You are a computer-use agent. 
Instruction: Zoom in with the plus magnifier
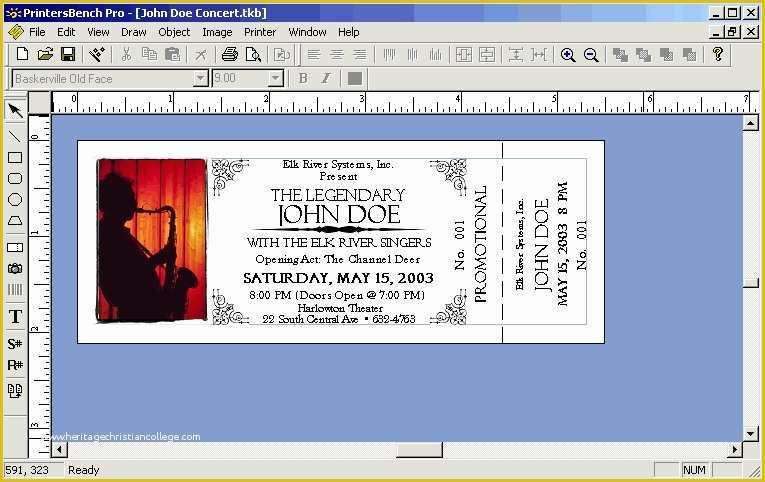point(567,55)
